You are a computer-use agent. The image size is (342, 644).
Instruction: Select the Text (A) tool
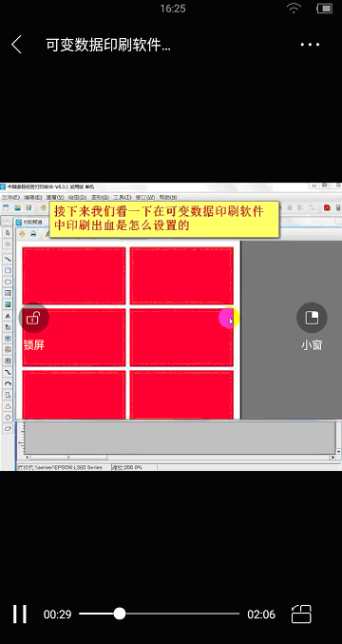(8, 316)
